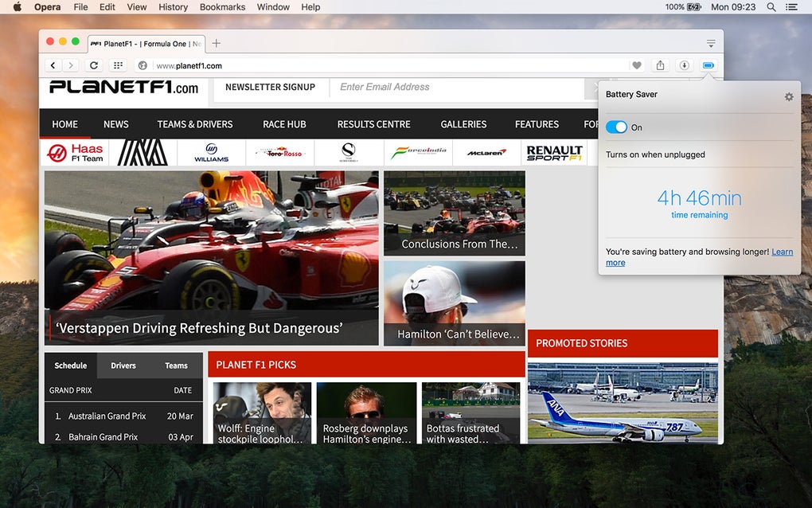
Task: Switch to the Teams tab
Action: tap(176, 365)
